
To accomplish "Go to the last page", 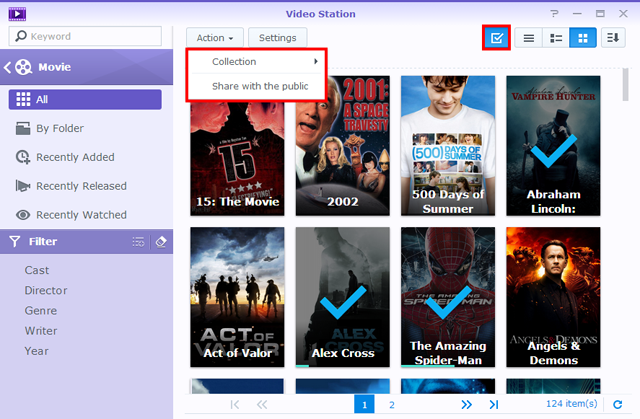I will (x=494, y=404).
